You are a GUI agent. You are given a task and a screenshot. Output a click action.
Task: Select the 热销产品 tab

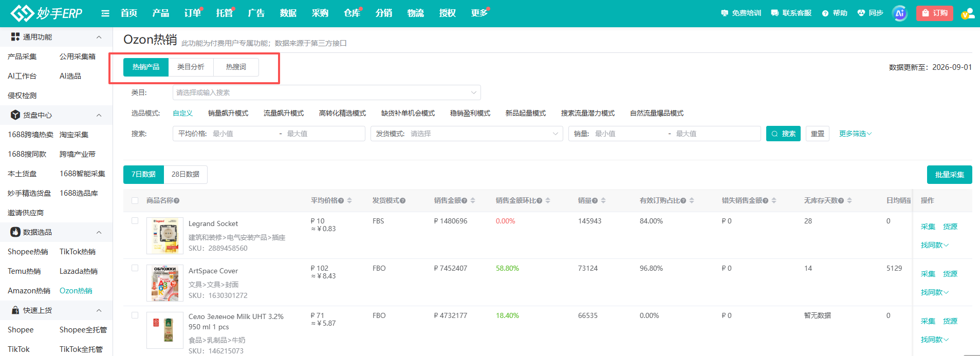tap(146, 67)
